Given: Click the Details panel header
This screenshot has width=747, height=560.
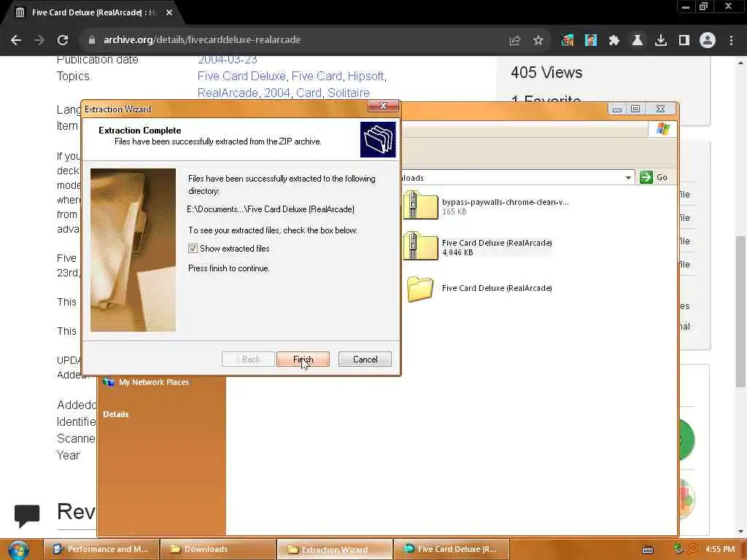Looking at the screenshot, I should pos(116,414).
